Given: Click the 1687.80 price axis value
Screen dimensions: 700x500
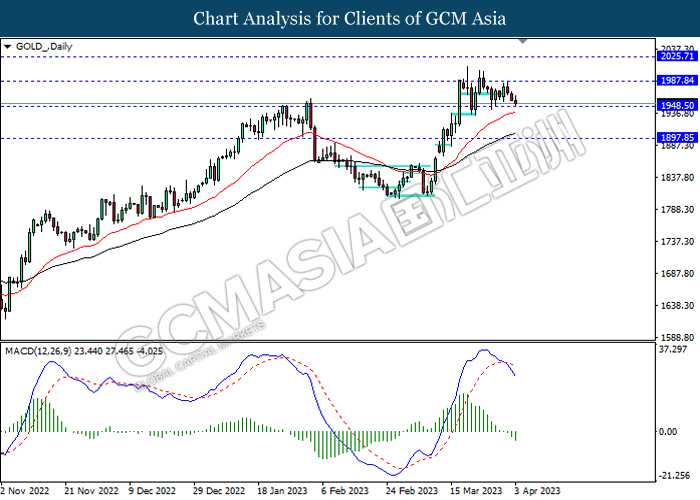Looking at the screenshot, I should click(x=677, y=274).
